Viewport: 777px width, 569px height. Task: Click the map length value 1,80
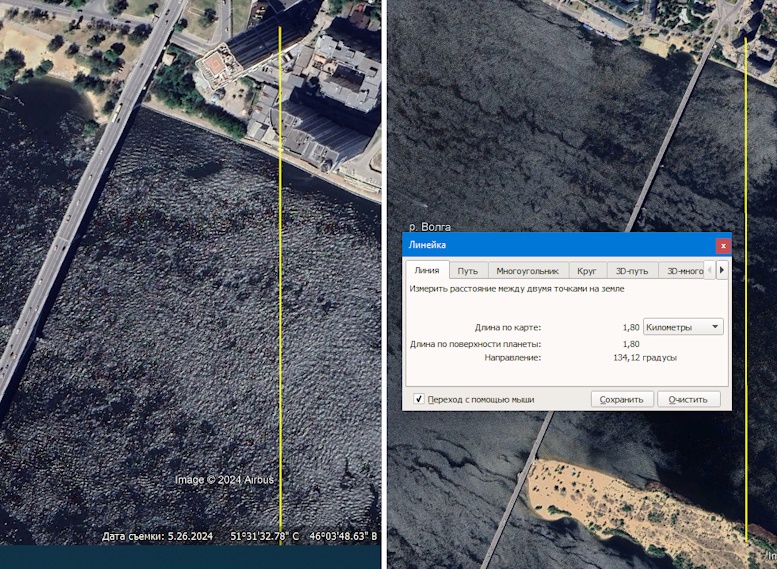pos(631,327)
